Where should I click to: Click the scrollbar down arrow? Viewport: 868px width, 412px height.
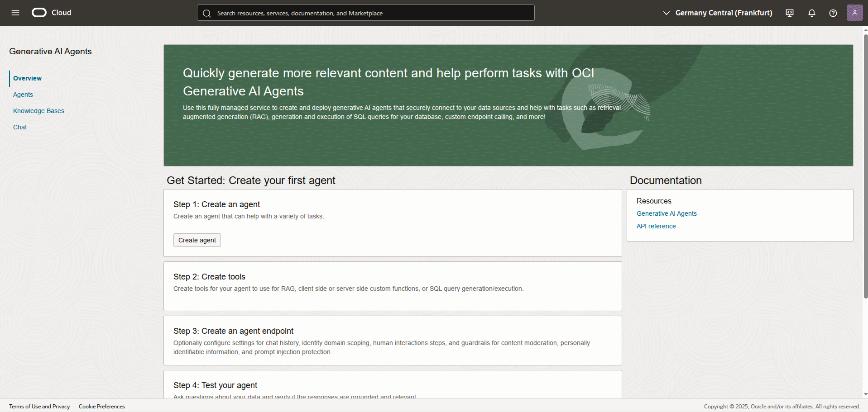865,394
